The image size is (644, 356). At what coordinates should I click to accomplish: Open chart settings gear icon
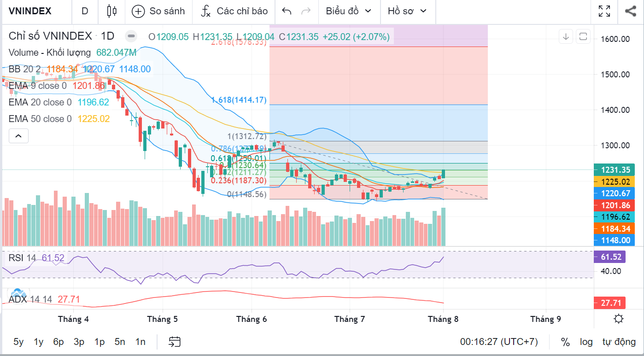(x=619, y=319)
